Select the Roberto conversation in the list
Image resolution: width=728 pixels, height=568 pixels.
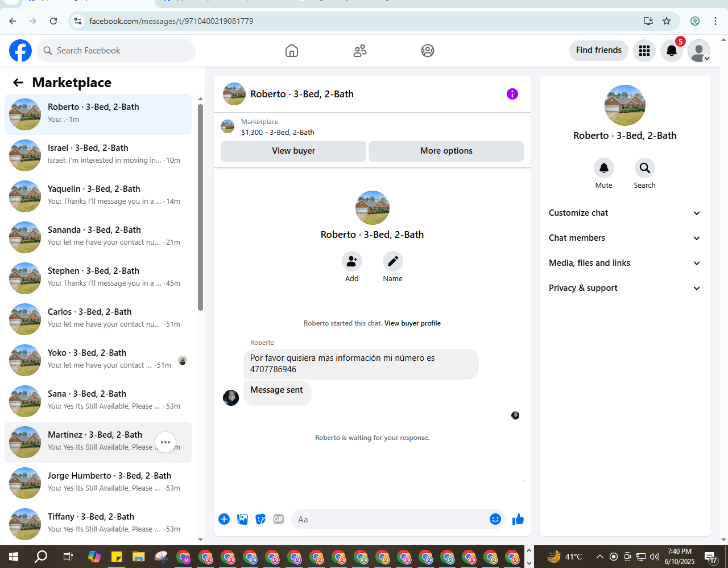(98, 114)
